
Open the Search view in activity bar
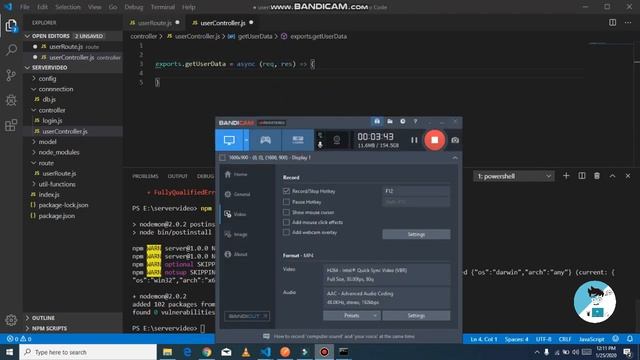click(11, 50)
